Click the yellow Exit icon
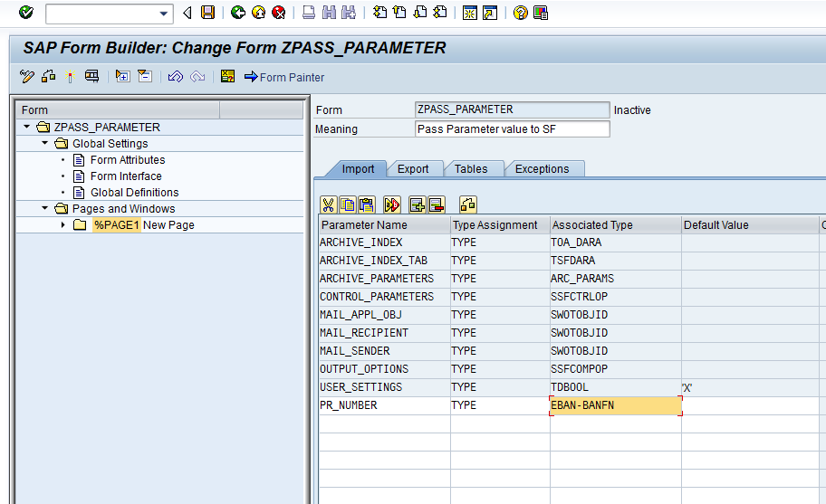 pos(258,12)
